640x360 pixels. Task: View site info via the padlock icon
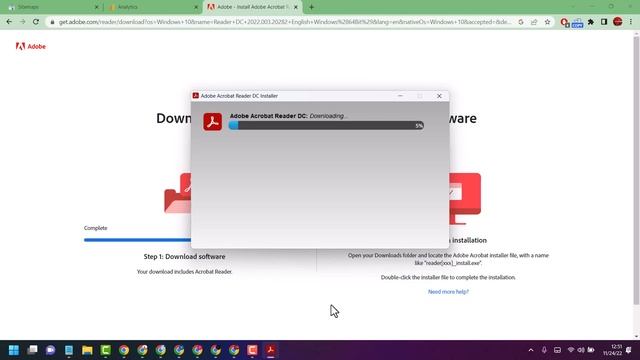(52, 22)
